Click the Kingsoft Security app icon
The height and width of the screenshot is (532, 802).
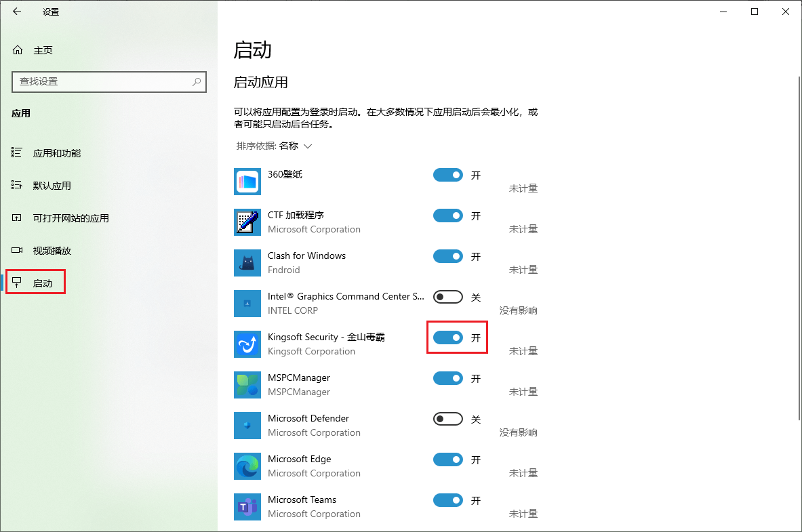pyautogui.click(x=247, y=344)
